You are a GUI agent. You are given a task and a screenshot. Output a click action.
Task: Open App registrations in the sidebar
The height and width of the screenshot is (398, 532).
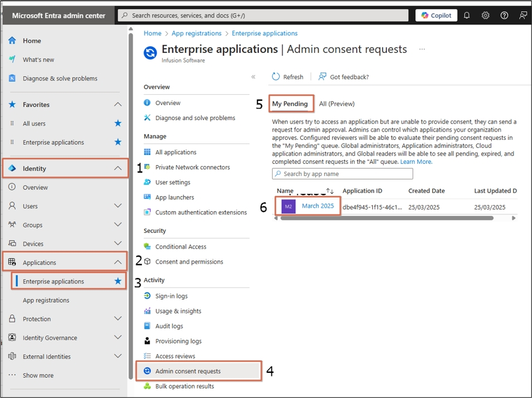pyautogui.click(x=46, y=300)
